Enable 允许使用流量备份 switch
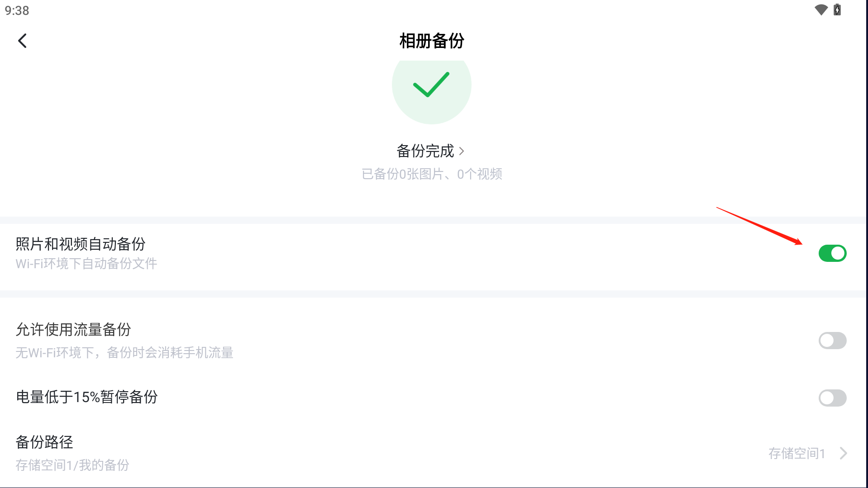 click(x=832, y=341)
